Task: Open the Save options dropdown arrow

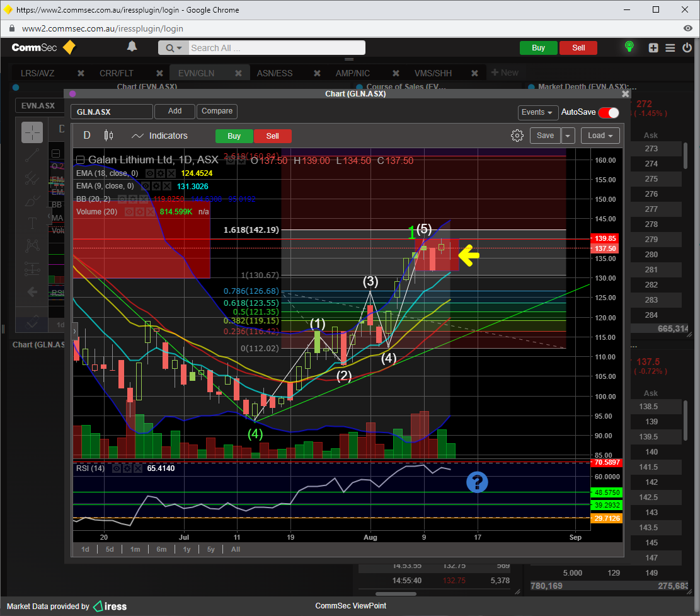Action: (568, 136)
